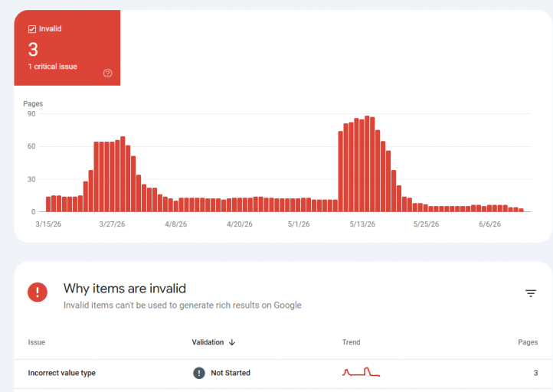Viewport: 553px width, 392px height.
Task: Select the peak bar near 3/27/26
Action: click(123, 174)
